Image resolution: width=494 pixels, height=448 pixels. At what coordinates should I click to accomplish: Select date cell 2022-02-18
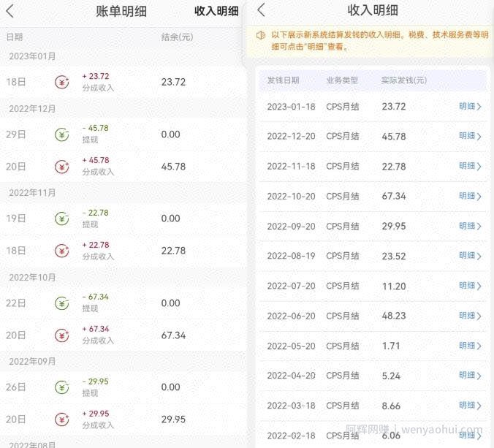click(291, 436)
